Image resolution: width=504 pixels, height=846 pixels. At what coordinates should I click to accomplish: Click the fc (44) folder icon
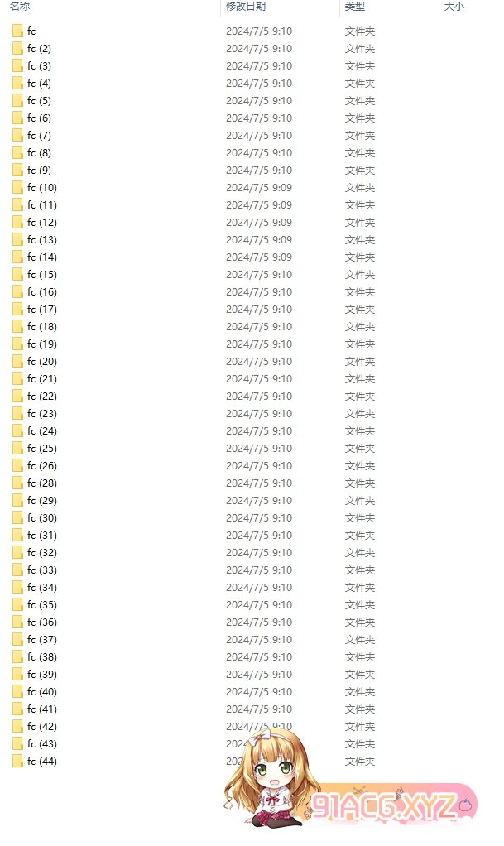coord(18,762)
